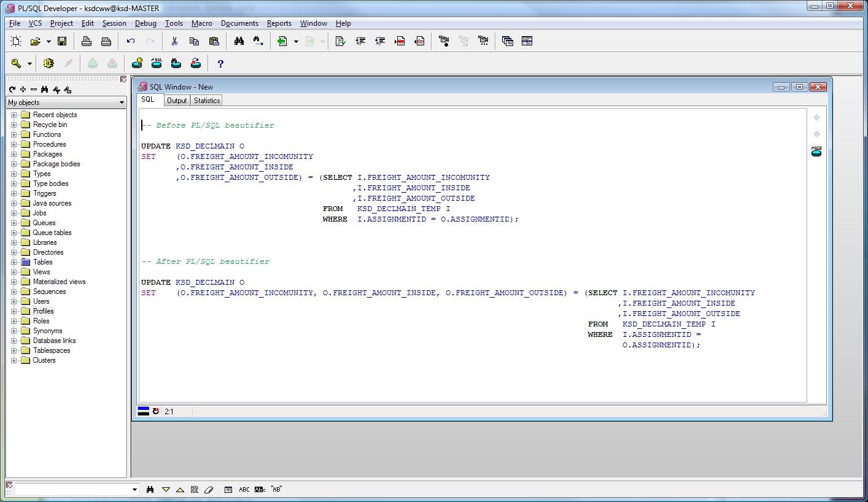868x502 pixels.
Task: Open the Debug menu
Action: [145, 23]
